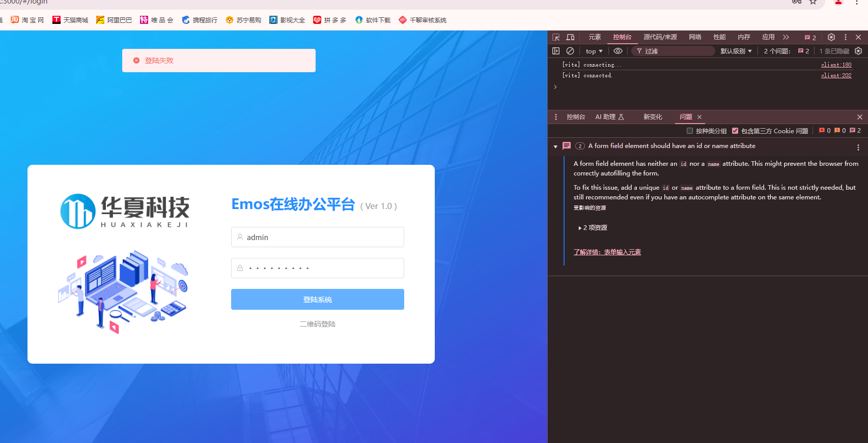868x443 pixels.
Task: Open 淘宝网 bookmark
Action: [27, 20]
